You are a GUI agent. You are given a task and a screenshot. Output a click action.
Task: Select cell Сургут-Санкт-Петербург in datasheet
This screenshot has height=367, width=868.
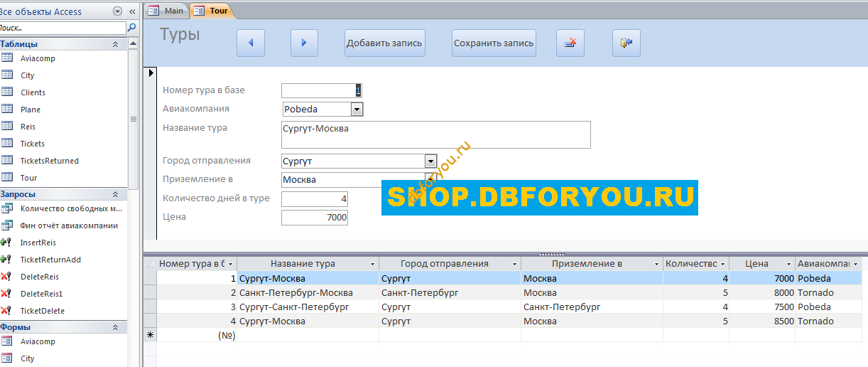pyautogui.click(x=308, y=307)
